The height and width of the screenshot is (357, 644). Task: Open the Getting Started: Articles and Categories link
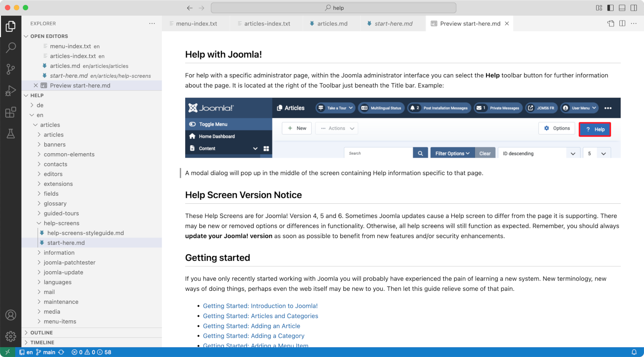[x=260, y=316]
